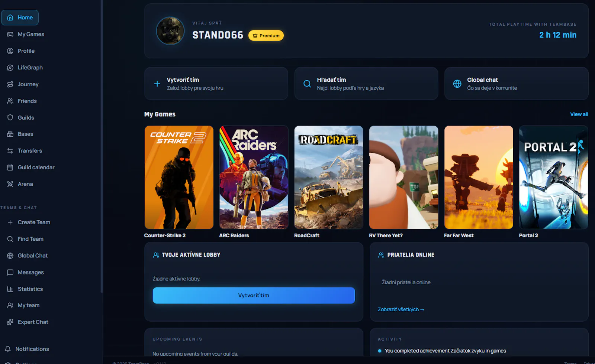Open the Journey menu label

[x=28, y=84]
